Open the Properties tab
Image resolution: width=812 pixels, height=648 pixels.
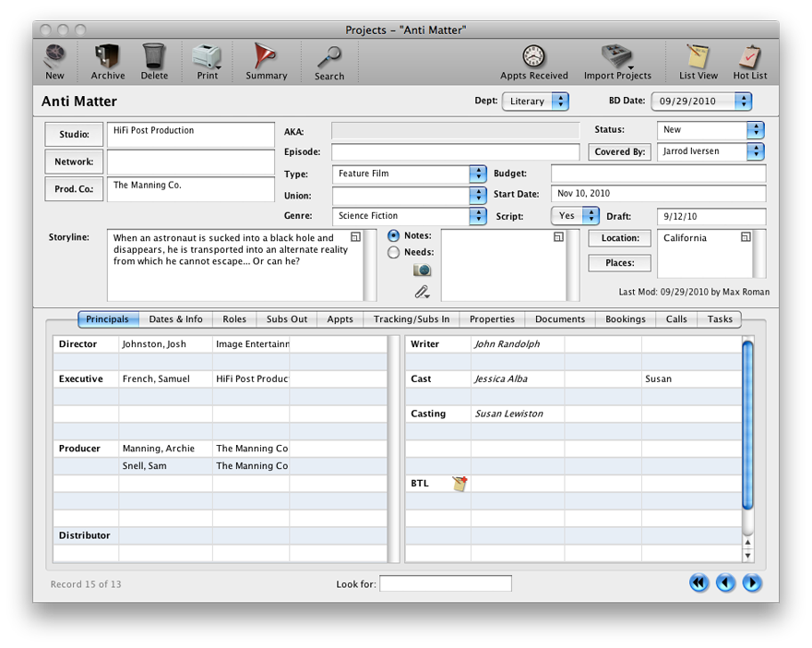pyautogui.click(x=492, y=319)
